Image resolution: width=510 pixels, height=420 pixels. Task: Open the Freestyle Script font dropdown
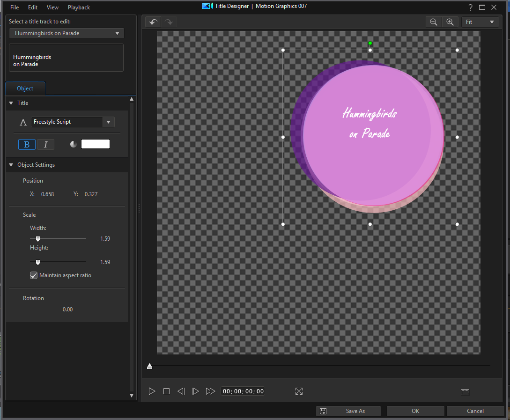pos(108,122)
